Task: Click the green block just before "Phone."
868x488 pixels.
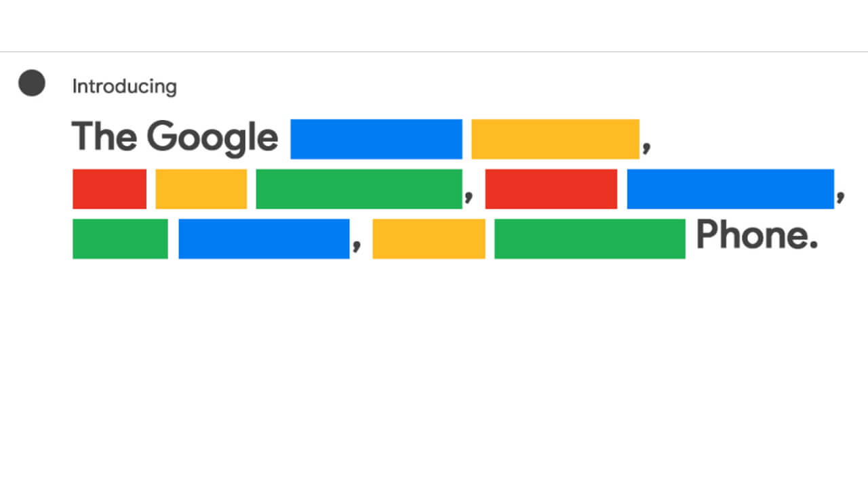Action: [589, 239]
